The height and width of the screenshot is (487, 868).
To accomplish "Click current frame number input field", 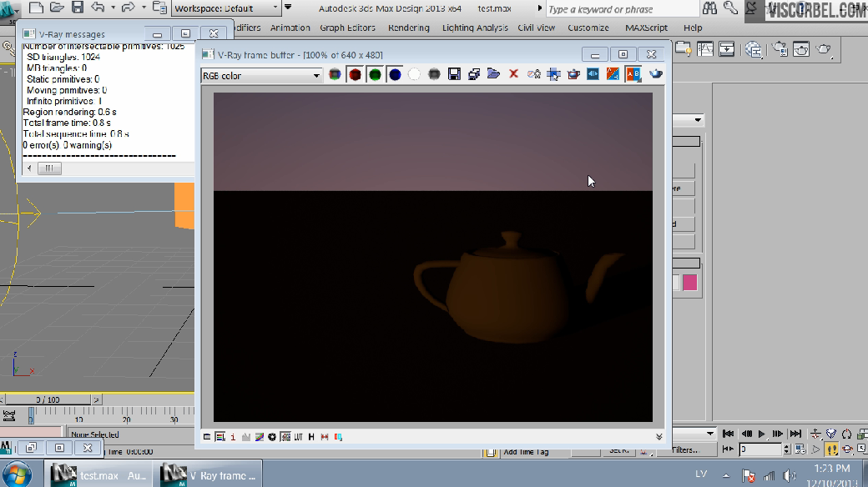I will [761, 449].
